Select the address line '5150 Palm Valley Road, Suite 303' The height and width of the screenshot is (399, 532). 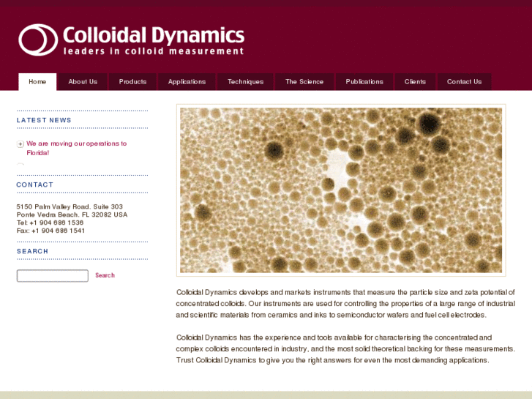[70, 206]
